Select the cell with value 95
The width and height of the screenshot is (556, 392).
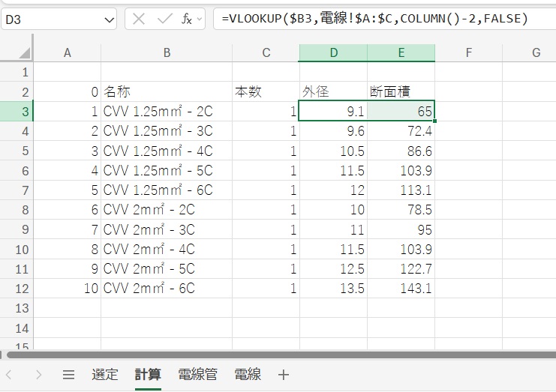pos(401,229)
